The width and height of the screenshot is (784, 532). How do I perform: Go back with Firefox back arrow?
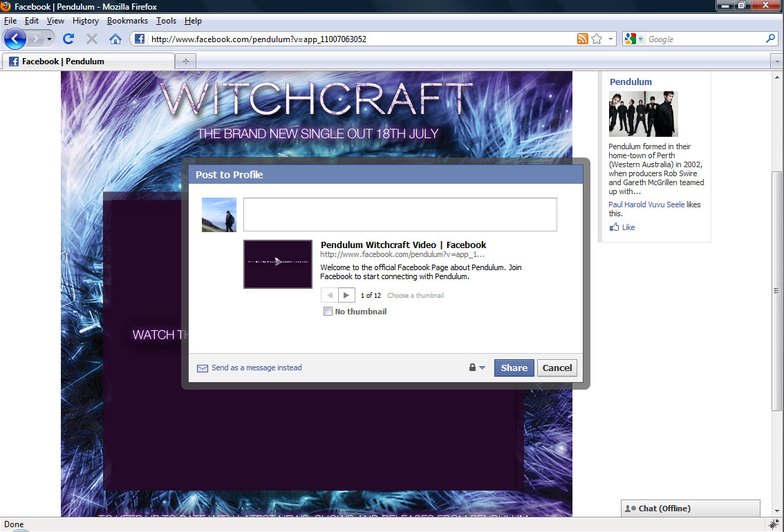coord(15,39)
